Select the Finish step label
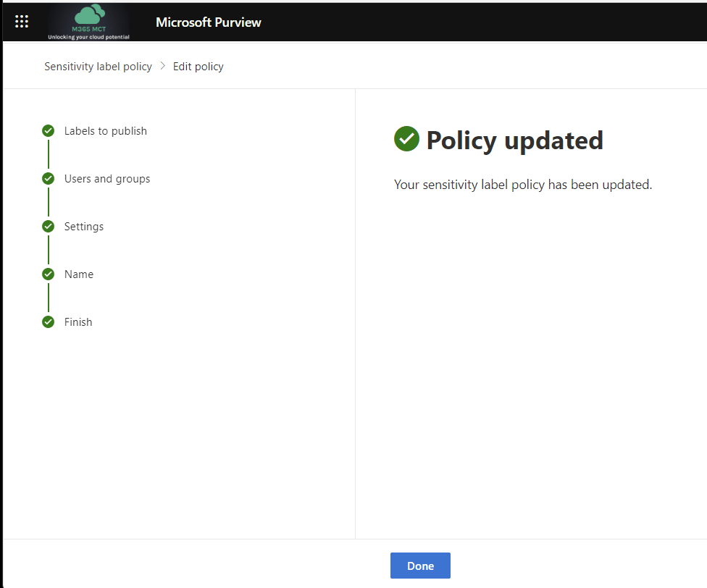The image size is (707, 588). point(78,322)
